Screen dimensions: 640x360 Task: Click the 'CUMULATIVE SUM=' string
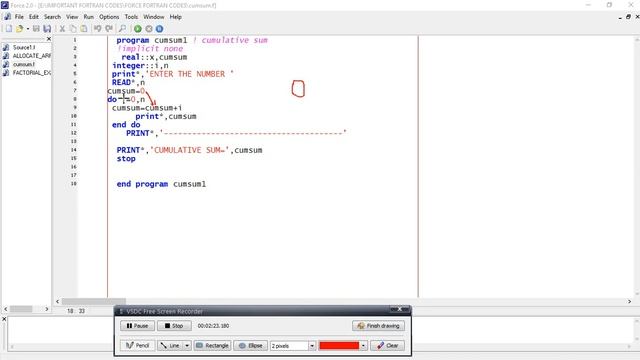(191, 150)
